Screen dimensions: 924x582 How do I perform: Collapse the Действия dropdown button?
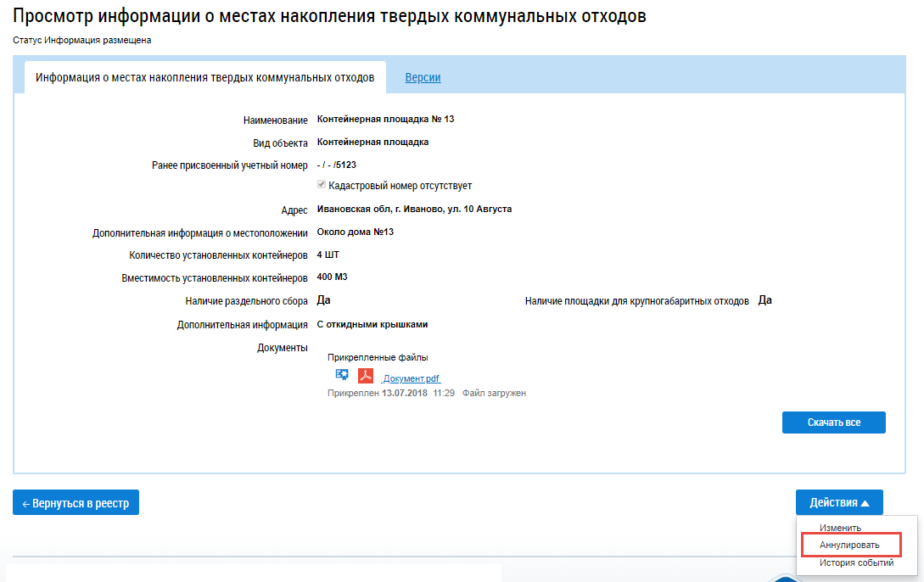click(839, 502)
